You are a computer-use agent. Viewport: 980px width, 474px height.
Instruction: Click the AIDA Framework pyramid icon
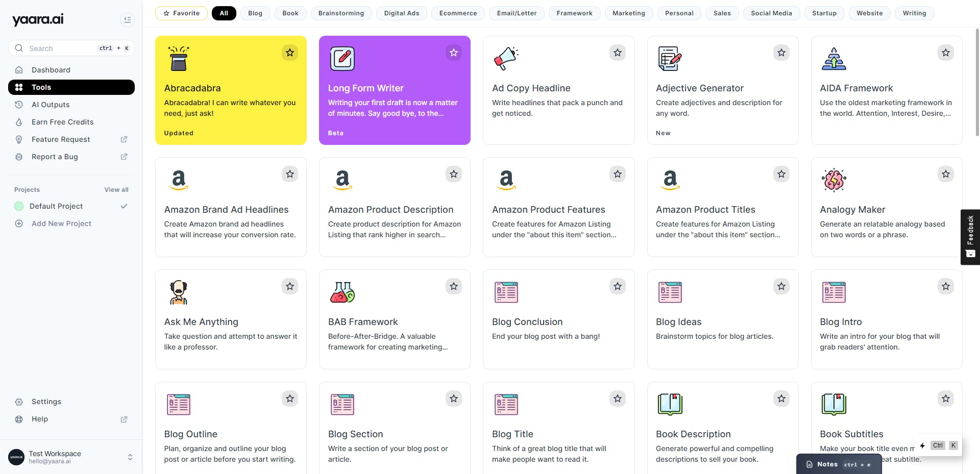834,59
